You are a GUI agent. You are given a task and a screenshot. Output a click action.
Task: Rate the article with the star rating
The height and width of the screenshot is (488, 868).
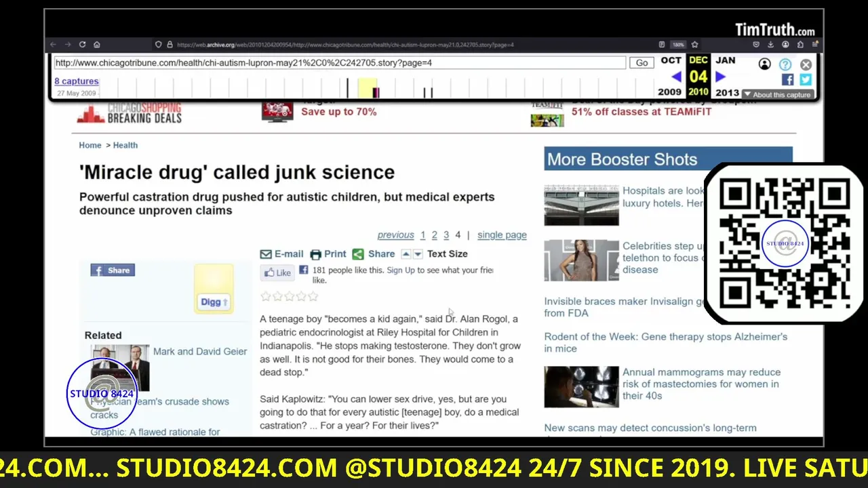[x=289, y=296]
